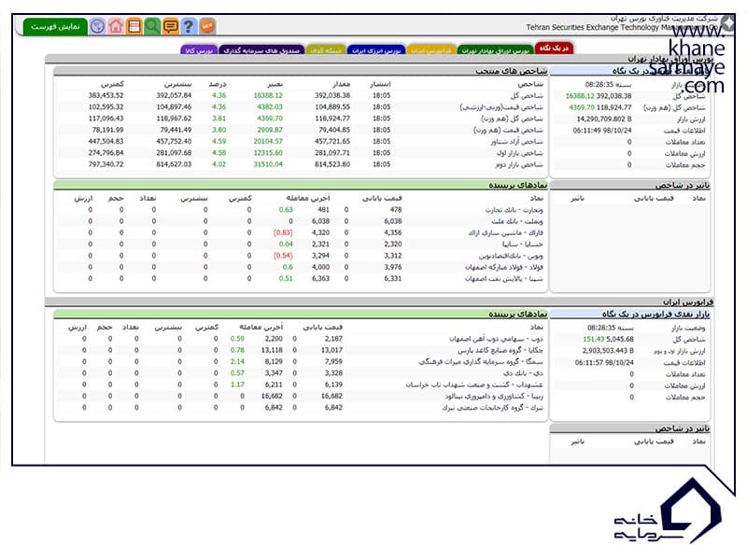Go to the home page icon

pos(116,26)
